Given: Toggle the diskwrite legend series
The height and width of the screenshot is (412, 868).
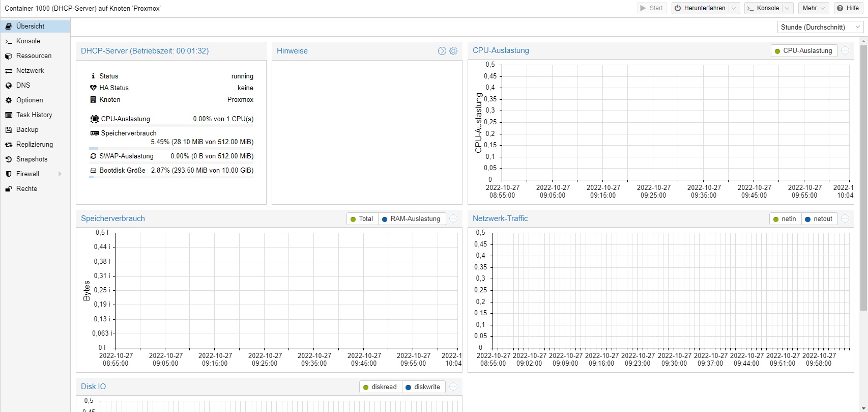Looking at the screenshot, I should pyautogui.click(x=423, y=387).
